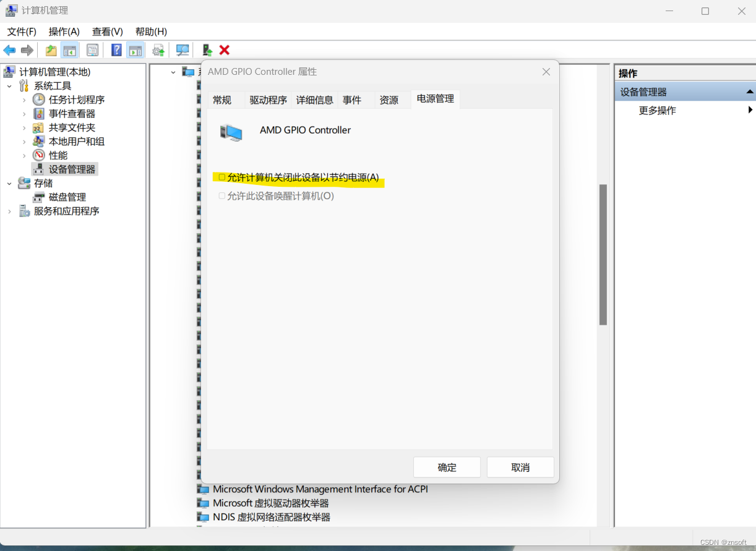This screenshot has height=551, width=756.
Task: Switch to the 驱动程序 tab
Action: pyautogui.click(x=268, y=100)
